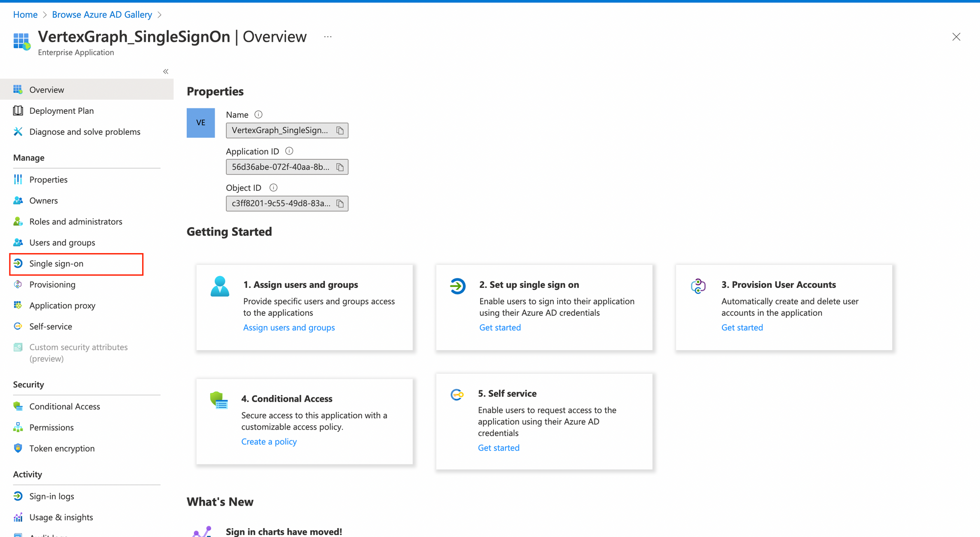Click the Overview grid icon in sidebar
The image size is (980, 537).
coord(18,89)
